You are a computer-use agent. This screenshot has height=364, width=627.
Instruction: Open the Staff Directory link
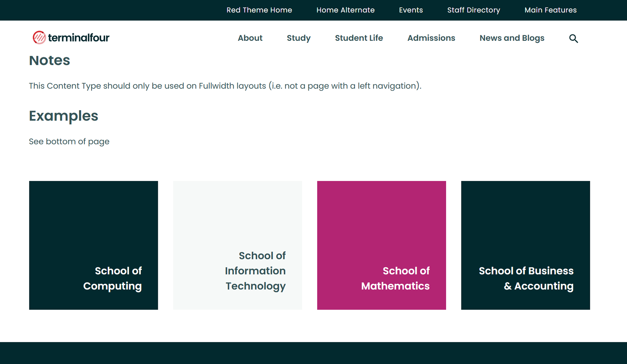tap(474, 10)
